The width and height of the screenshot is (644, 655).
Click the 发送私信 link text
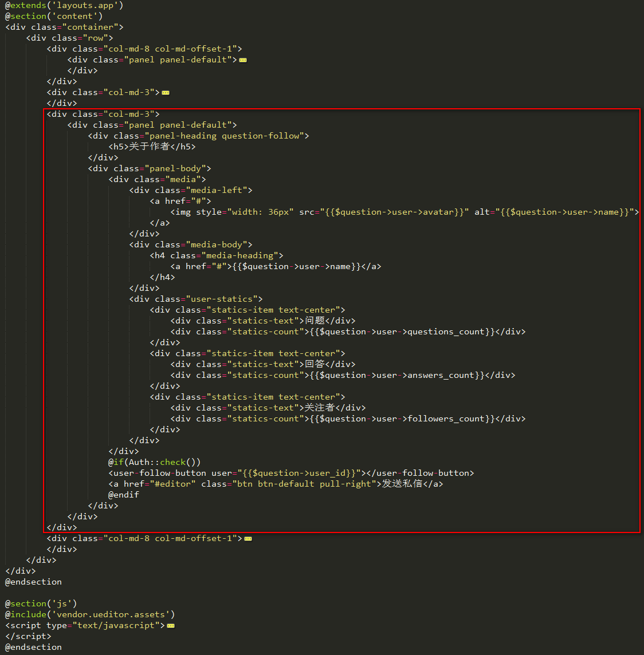pos(402,484)
